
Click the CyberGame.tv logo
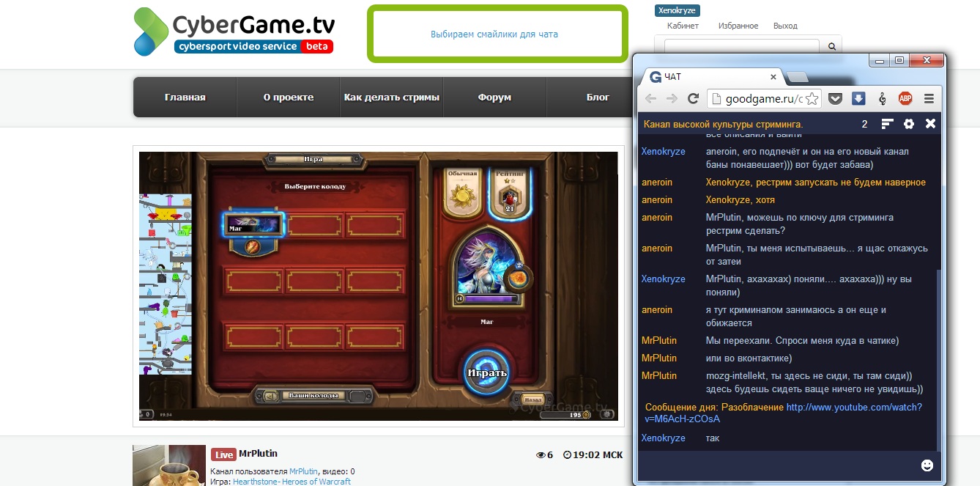coord(234,32)
